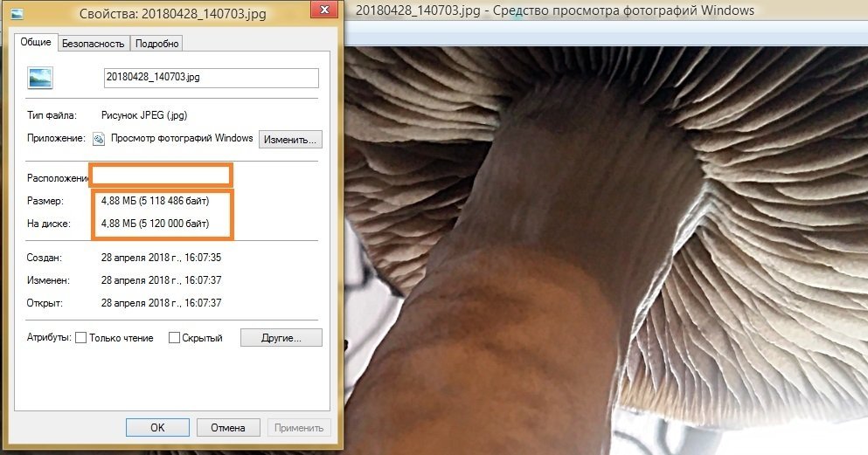
Task: Confirm with the OK button
Action: pos(157,427)
